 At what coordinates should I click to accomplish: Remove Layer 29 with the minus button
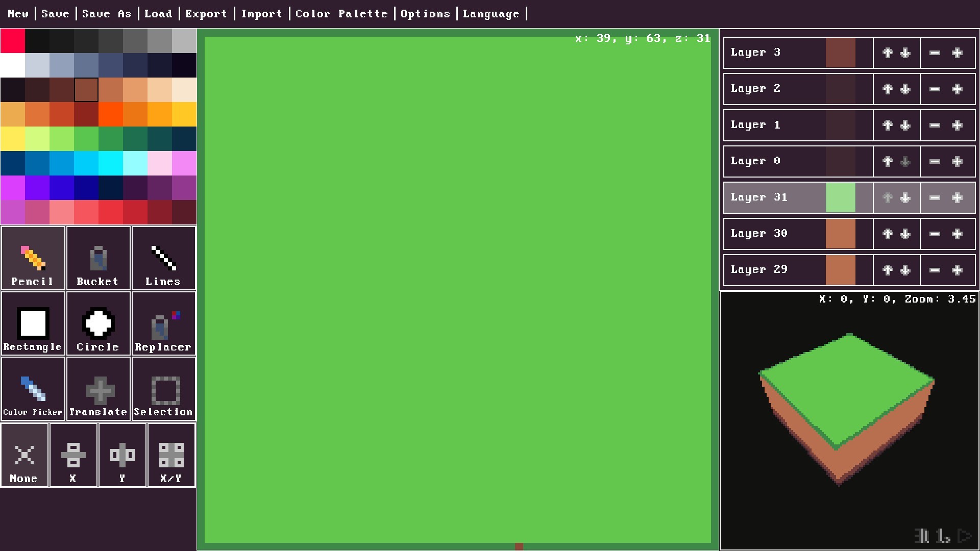[934, 270]
